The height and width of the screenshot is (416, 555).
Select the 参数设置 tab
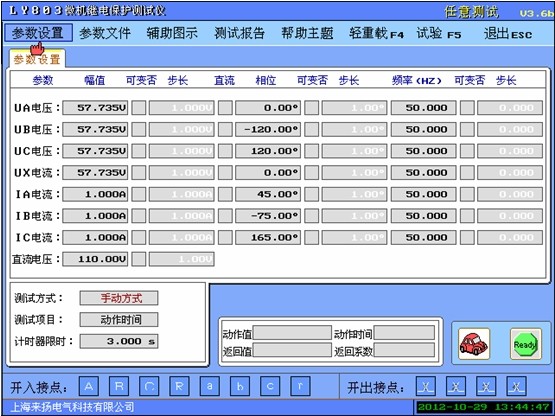coord(37,59)
